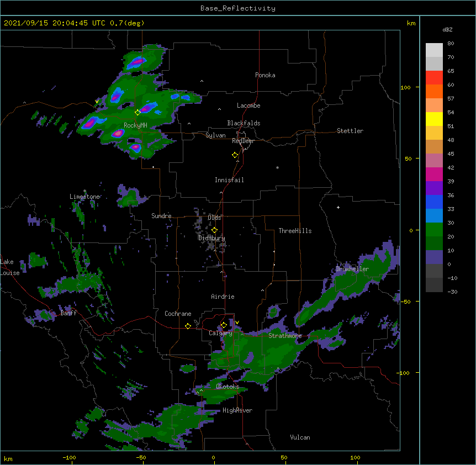Click the Vulcan label
The height and width of the screenshot is (465, 476).
300,437
